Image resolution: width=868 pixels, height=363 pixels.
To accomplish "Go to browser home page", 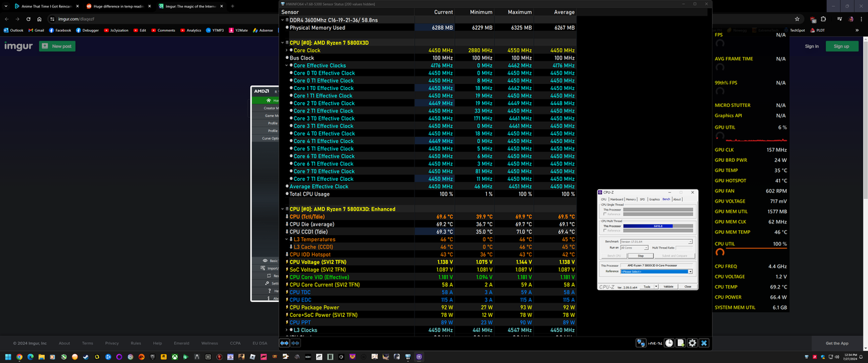I will point(39,19).
